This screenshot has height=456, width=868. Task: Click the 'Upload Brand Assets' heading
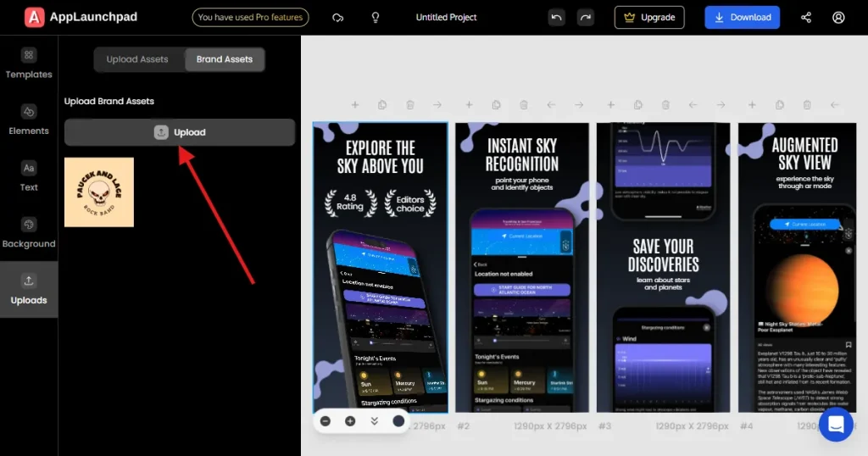pos(109,101)
